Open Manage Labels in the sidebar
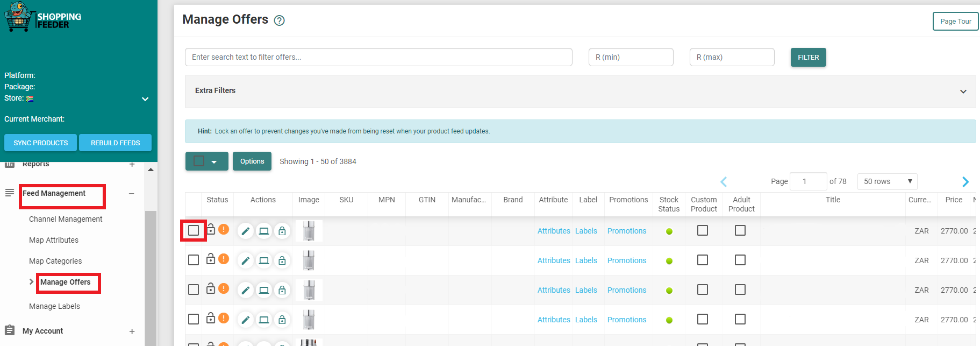The image size is (980, 346). 54,306
